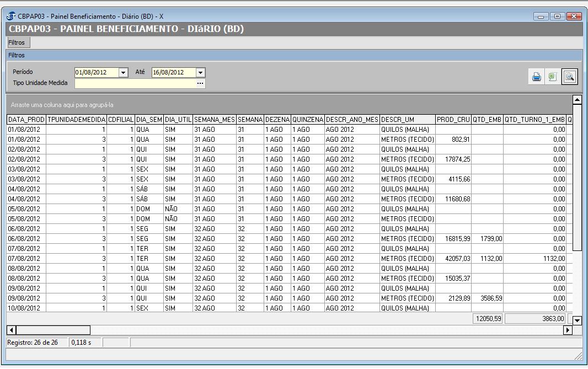Open the Tipo Unidade Medida lookup ellipsis
This screenshot has width=588, height=369.
coord(200,83)
